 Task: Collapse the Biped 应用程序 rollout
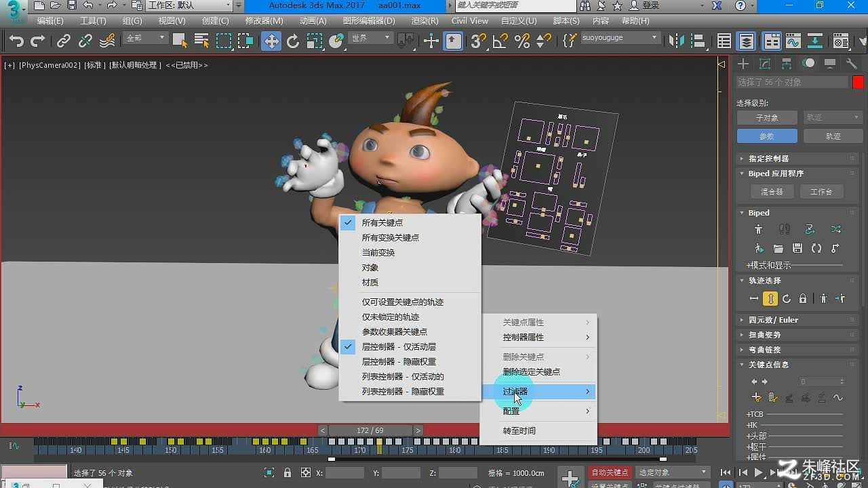[797, 174]
